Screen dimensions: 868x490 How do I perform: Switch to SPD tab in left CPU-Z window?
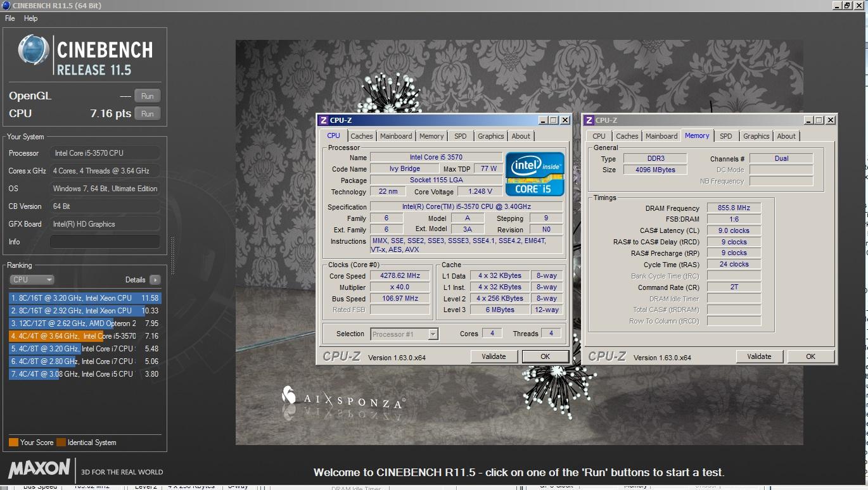click(x=461, y=136)
